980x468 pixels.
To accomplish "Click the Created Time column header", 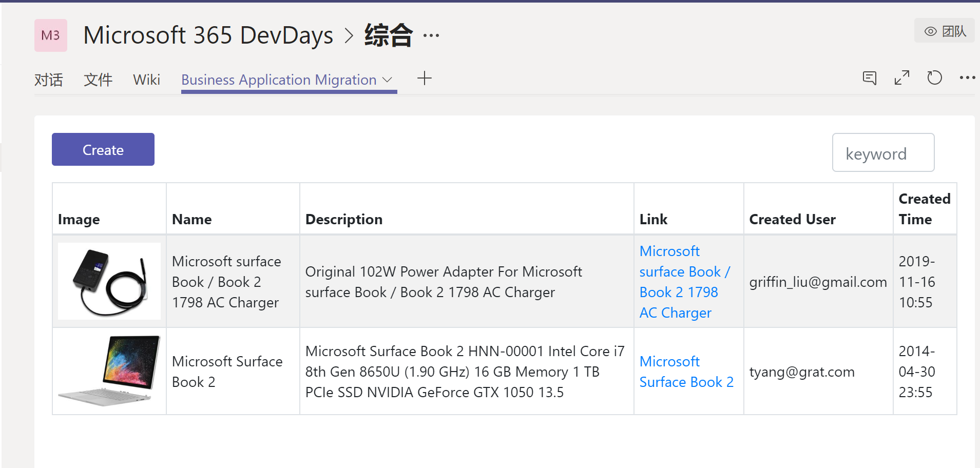I will (925, 209).
